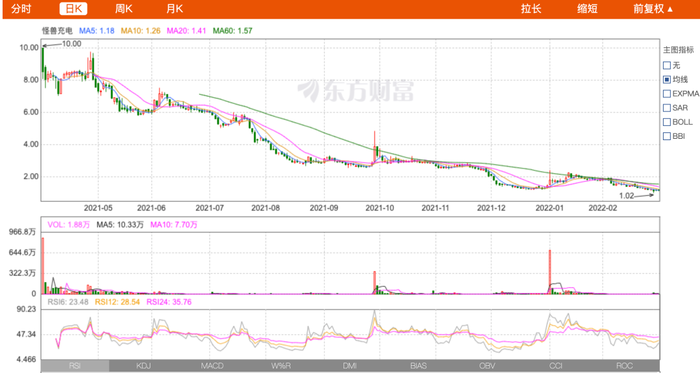The image size is (700, 373).
Task: Open the 周K weekly chart tab
Action: (124, 9)
